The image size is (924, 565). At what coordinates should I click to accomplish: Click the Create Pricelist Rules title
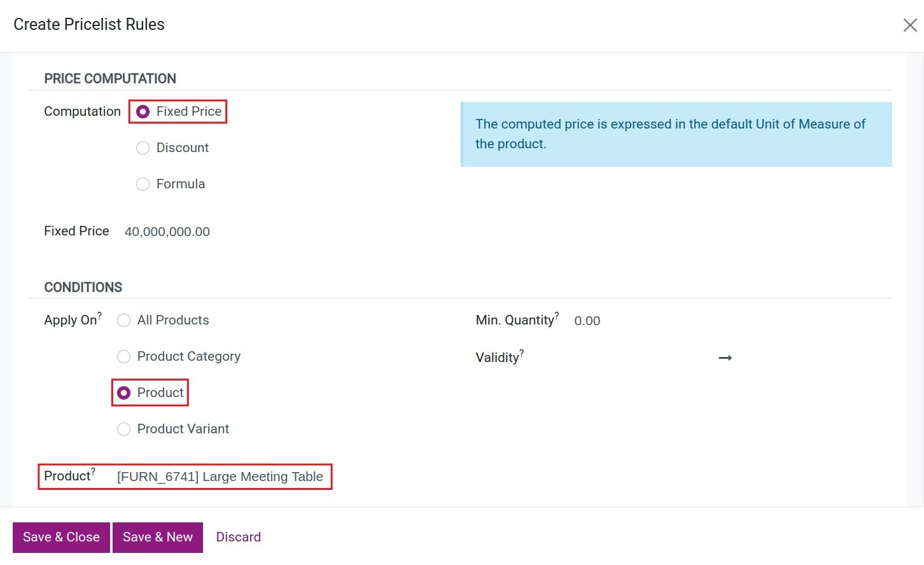[x=89, y=24]
